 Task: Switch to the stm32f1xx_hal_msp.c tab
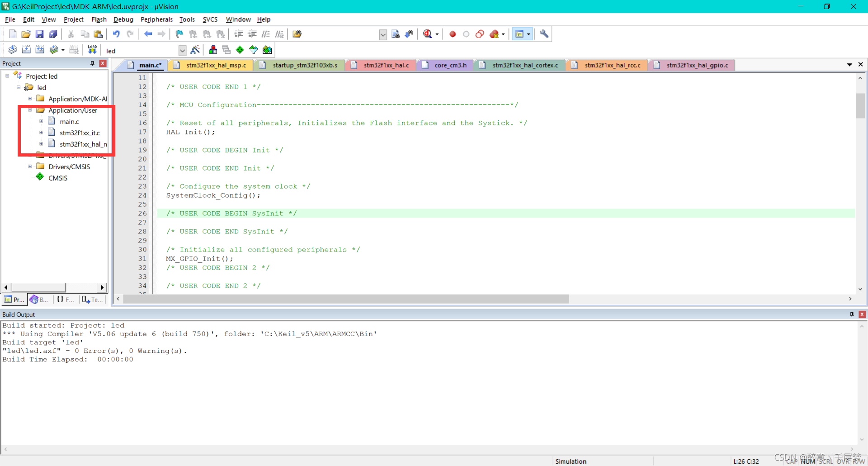point(212,65)
